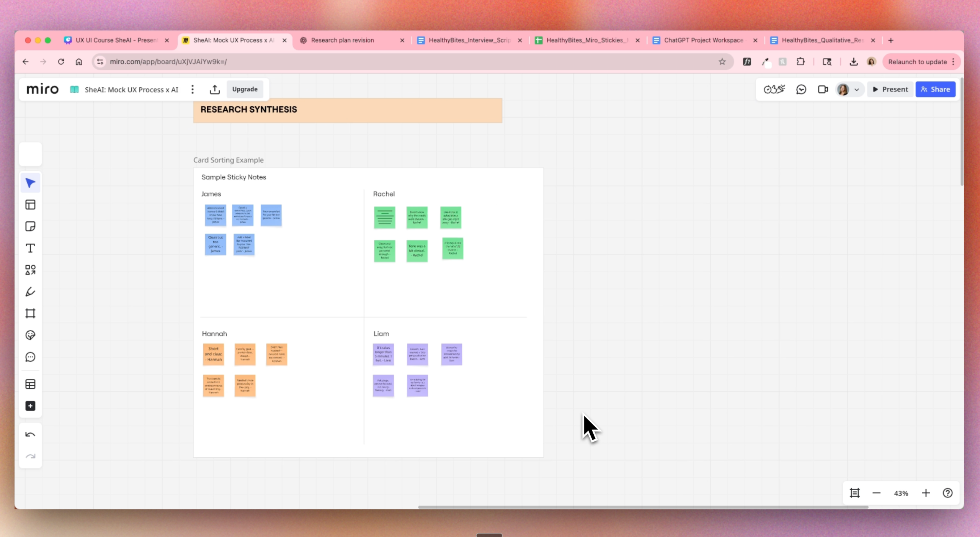Screen dimensions: 980x537
Task: Click export board upload icon
Action: pyautogui.click(x=215, y=89)
